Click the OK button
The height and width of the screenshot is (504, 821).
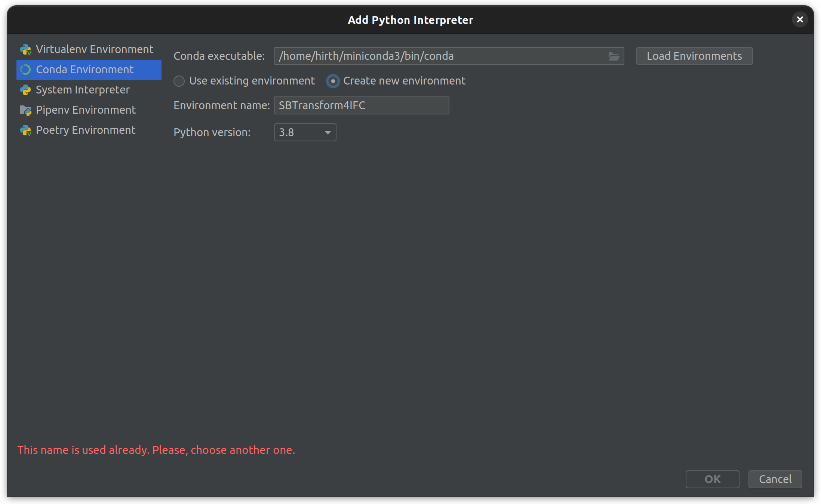point(712,479)
